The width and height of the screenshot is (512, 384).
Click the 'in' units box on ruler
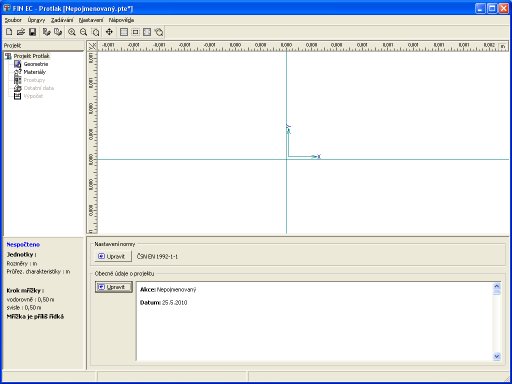(x=503, y=46)
